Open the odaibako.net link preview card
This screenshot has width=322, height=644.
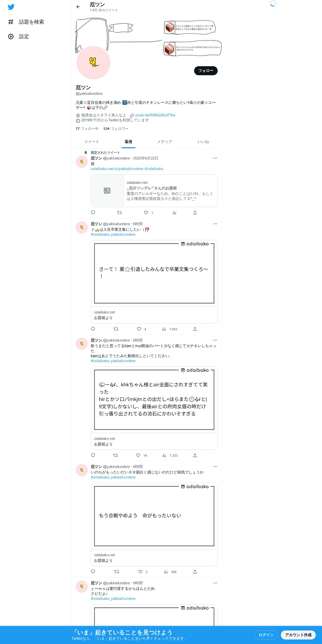(154, 191)
